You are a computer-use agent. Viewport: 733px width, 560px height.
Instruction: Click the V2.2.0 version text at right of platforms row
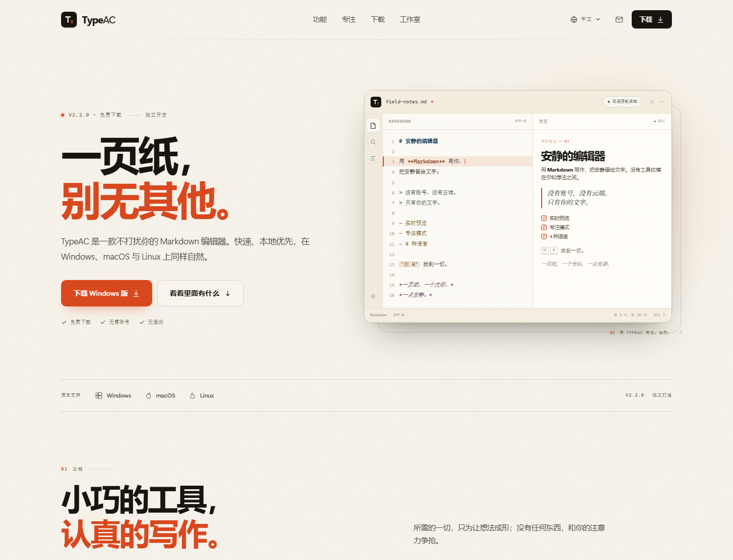(635, 395)
